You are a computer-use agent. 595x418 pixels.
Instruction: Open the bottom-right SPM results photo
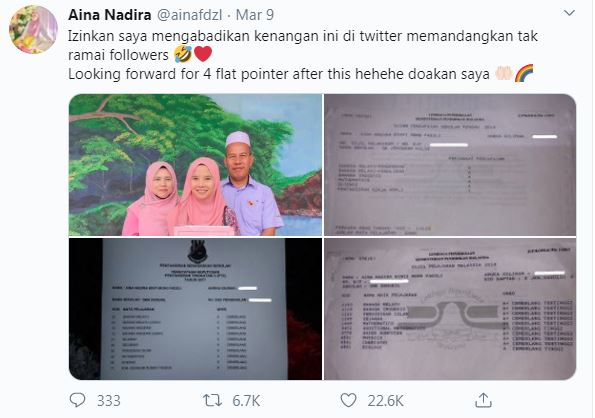click(450, 309)
